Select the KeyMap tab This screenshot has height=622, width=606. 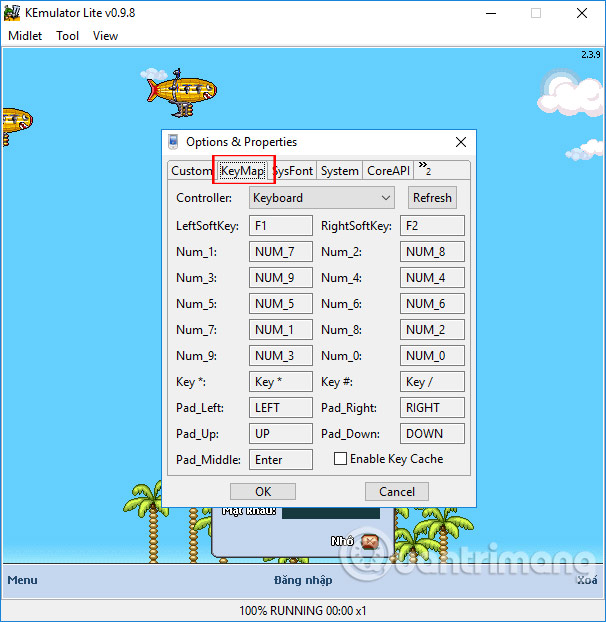(242, 171)
